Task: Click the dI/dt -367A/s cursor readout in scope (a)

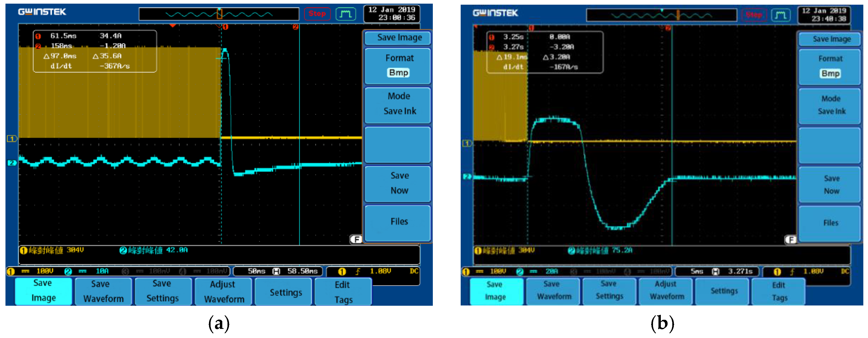Action: 90,66
